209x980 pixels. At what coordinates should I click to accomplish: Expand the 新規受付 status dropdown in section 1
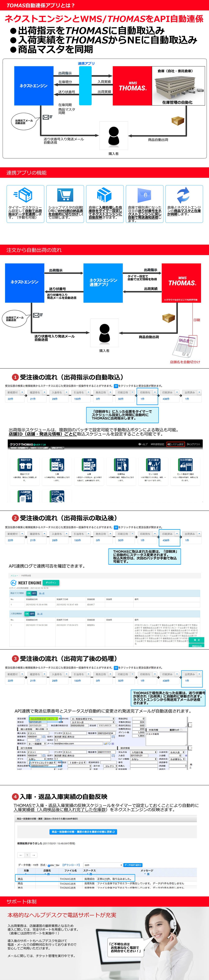[22, 392]
